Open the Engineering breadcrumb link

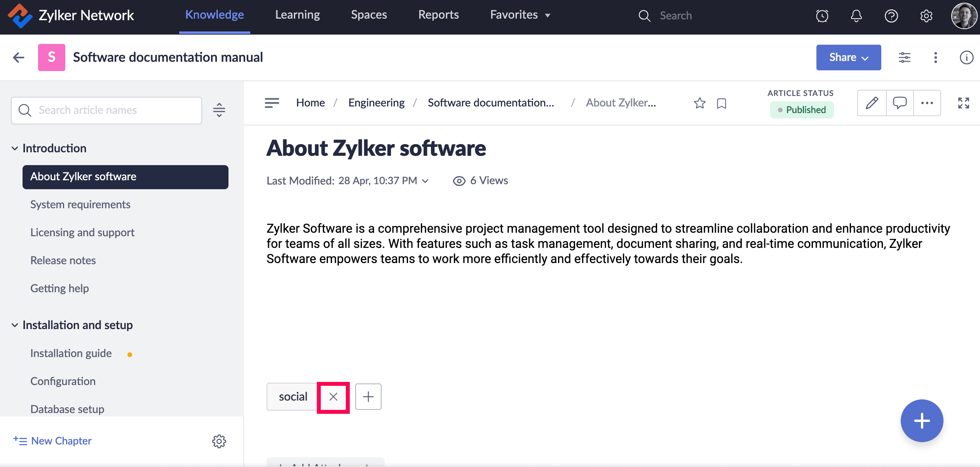[x=376, y=103]
